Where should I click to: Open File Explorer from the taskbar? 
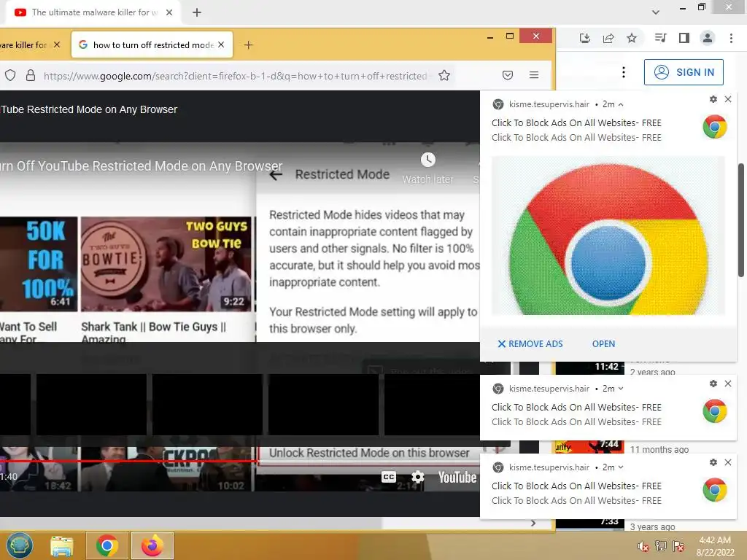point(62,545)
